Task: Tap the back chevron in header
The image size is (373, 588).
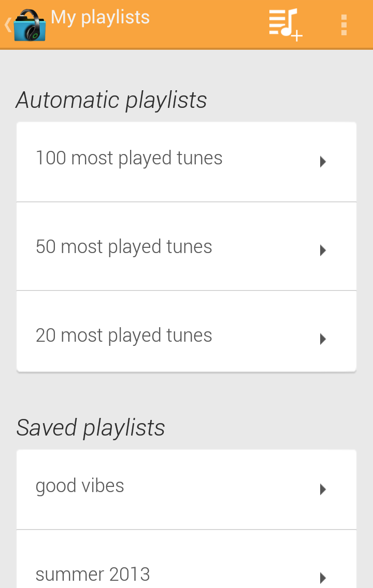Action: pyautogui.click(x=7, y=25)
